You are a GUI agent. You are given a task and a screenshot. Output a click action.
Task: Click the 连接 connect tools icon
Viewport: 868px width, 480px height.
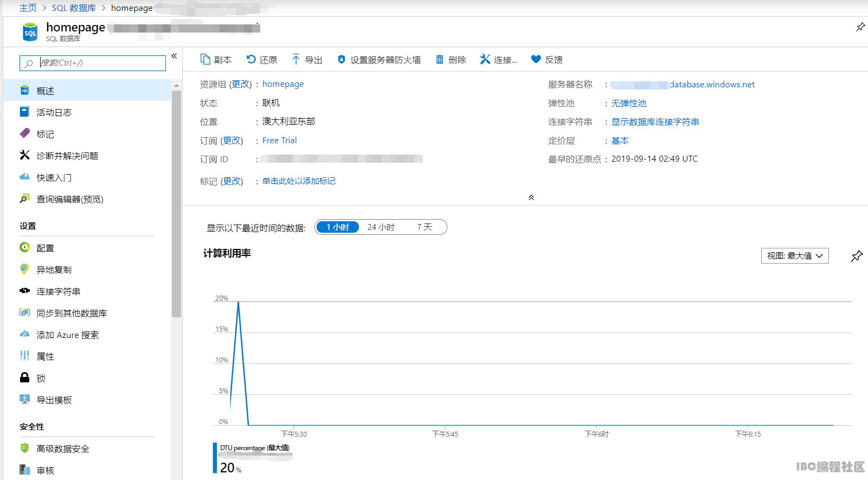(x=485, y=59)
